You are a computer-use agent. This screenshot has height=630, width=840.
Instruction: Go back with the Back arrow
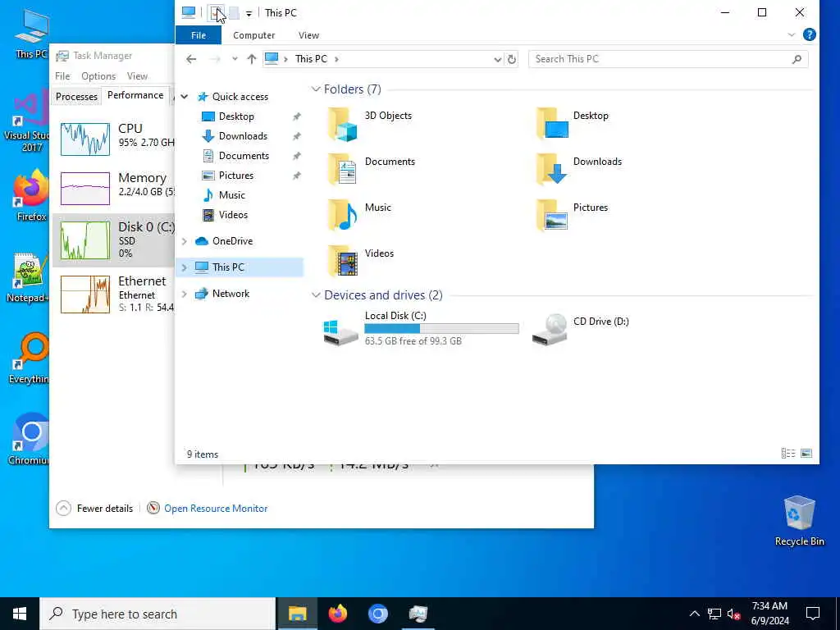pyautogui.click(x=191, y=59)
